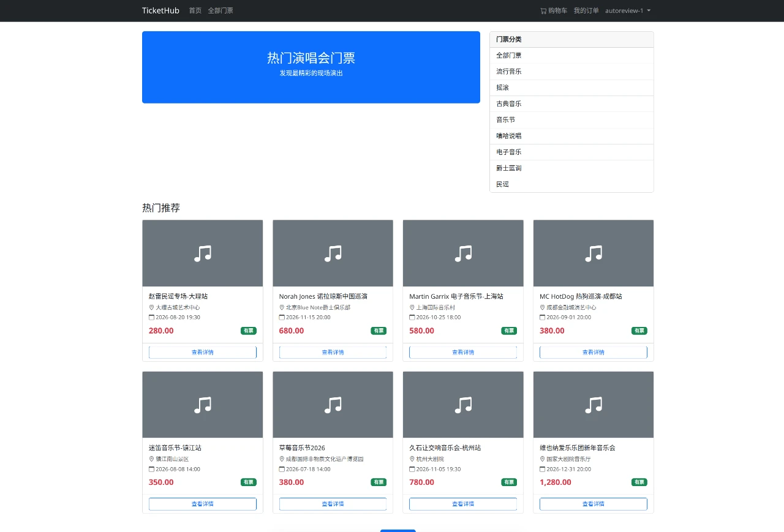Click the location pin icon beside 国家大剧院音乐厅
The width and height of the screenshot is (784, 532).
click(x=542, y=459)
